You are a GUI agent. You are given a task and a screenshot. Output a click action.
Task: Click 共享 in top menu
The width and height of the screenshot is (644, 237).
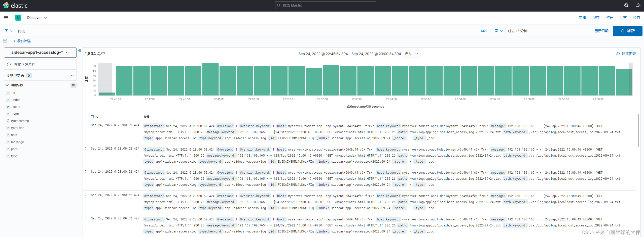623,18
